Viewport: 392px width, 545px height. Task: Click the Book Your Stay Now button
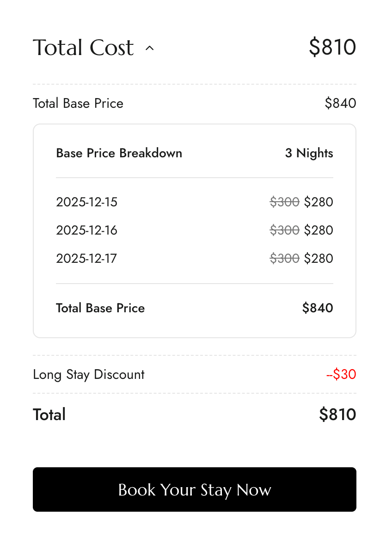(x=195, y=489)
